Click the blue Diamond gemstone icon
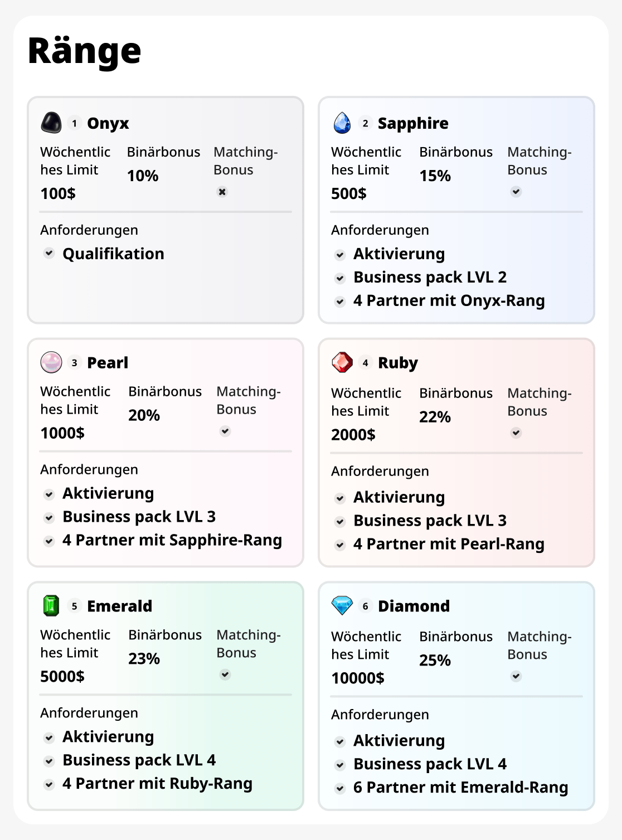Screen dimensions: 622x840 click(x=342, y=605)
